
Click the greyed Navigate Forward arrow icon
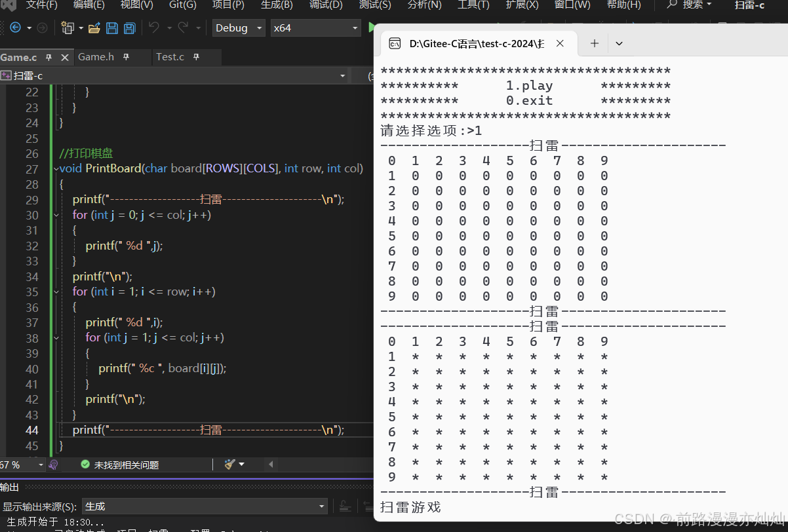[42, 28]
